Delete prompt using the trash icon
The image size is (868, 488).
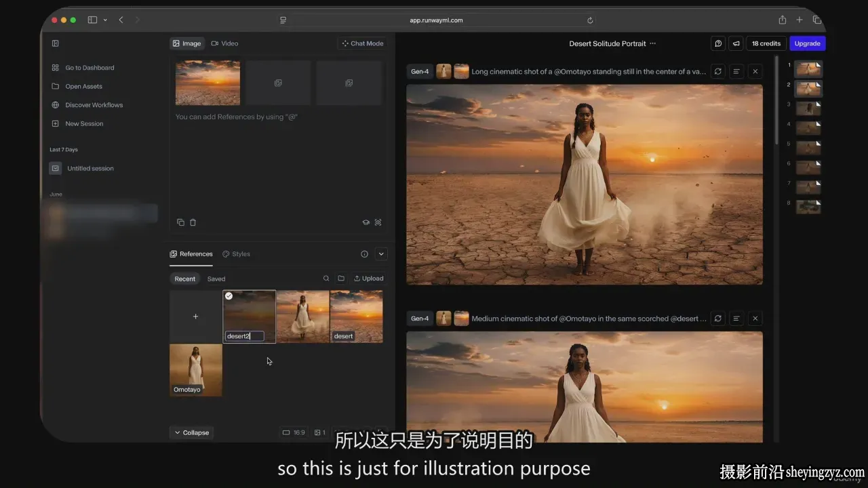point(193,222)
